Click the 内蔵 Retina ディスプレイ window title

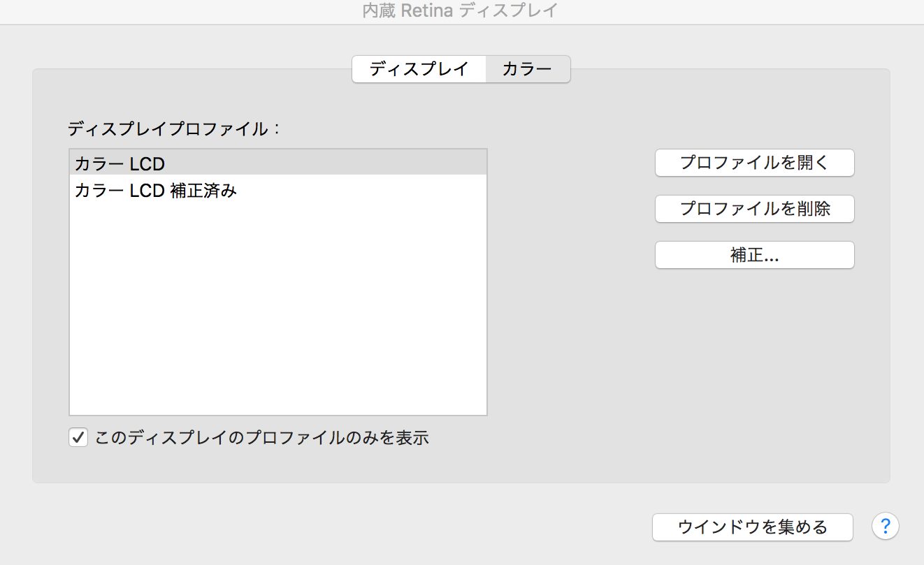tap(461, 11)
